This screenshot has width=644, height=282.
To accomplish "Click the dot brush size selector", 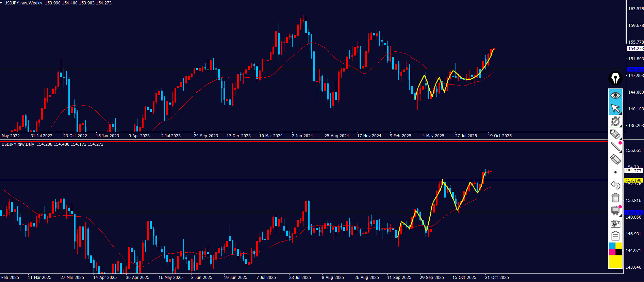I will click(x=615, y=172).
